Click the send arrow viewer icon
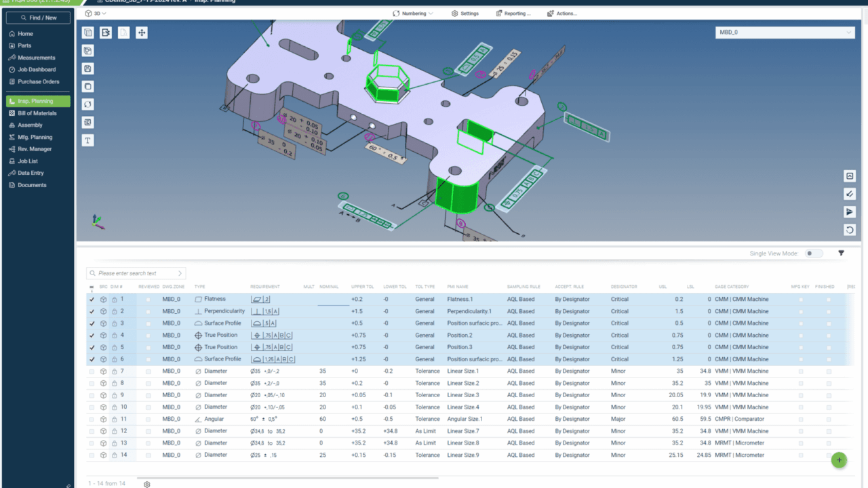Screen dimensions: 868x488 pos(850,212)
